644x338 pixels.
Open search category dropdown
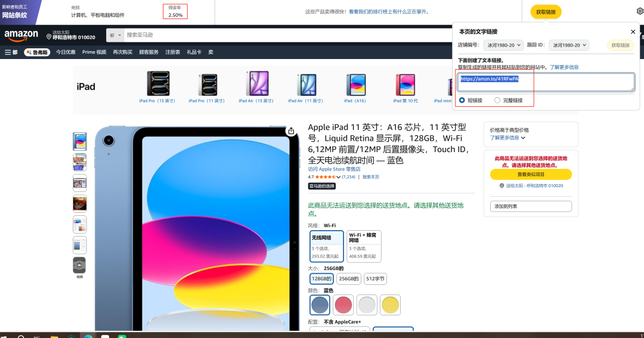tap(115, 35)
